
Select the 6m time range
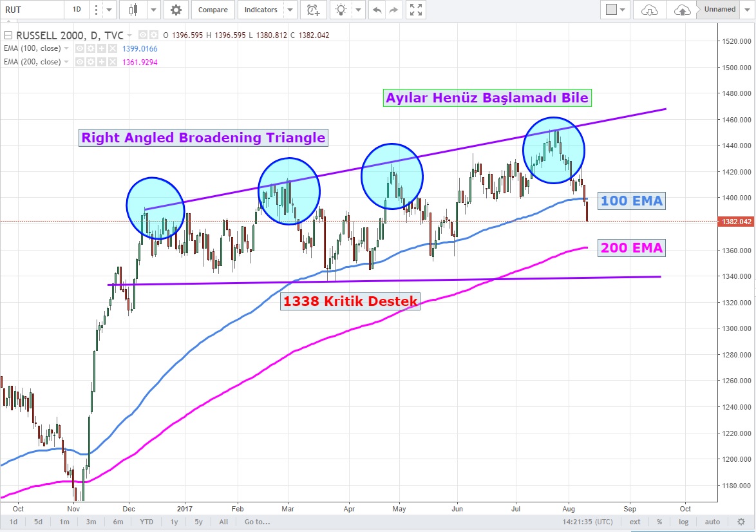118,522
